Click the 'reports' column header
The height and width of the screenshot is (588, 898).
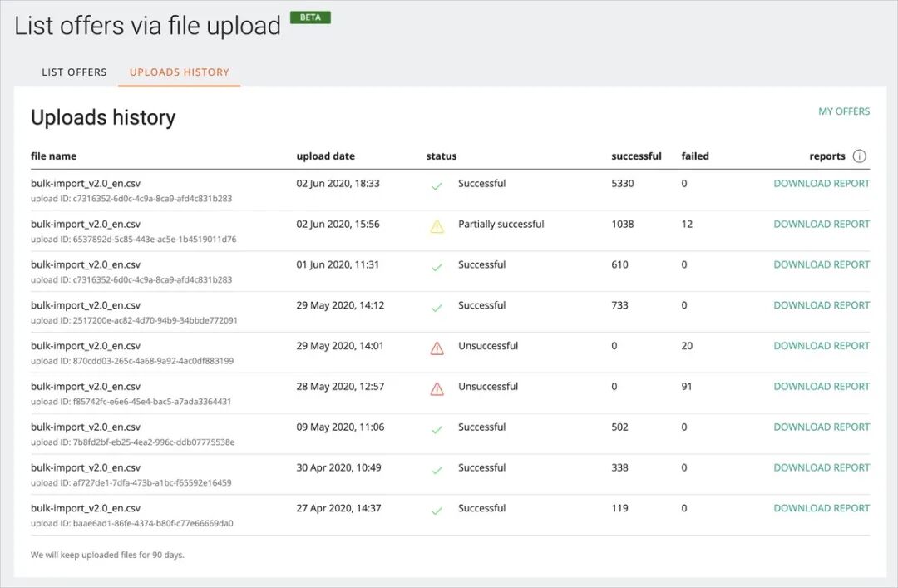(x=827, y=156)
